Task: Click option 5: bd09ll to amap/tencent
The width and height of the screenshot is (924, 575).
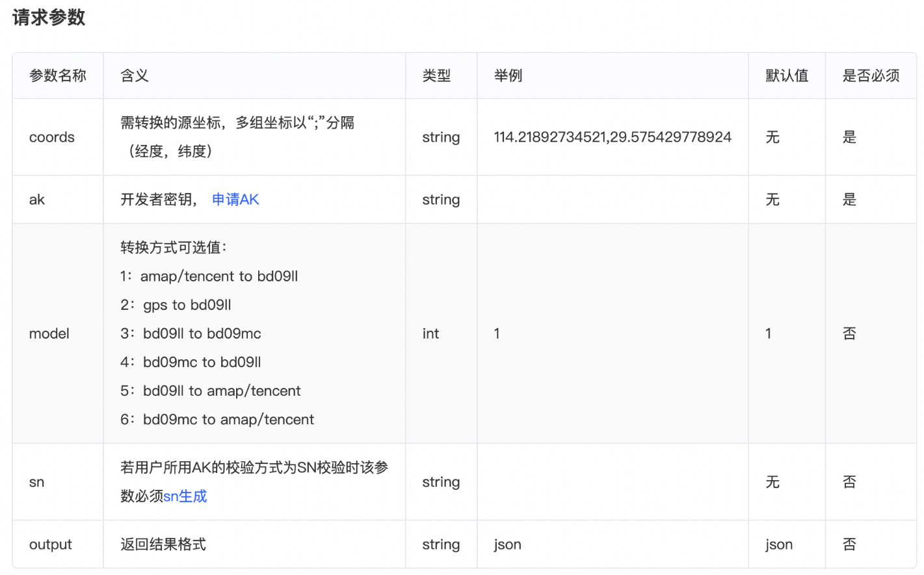Action: point(211,390)
